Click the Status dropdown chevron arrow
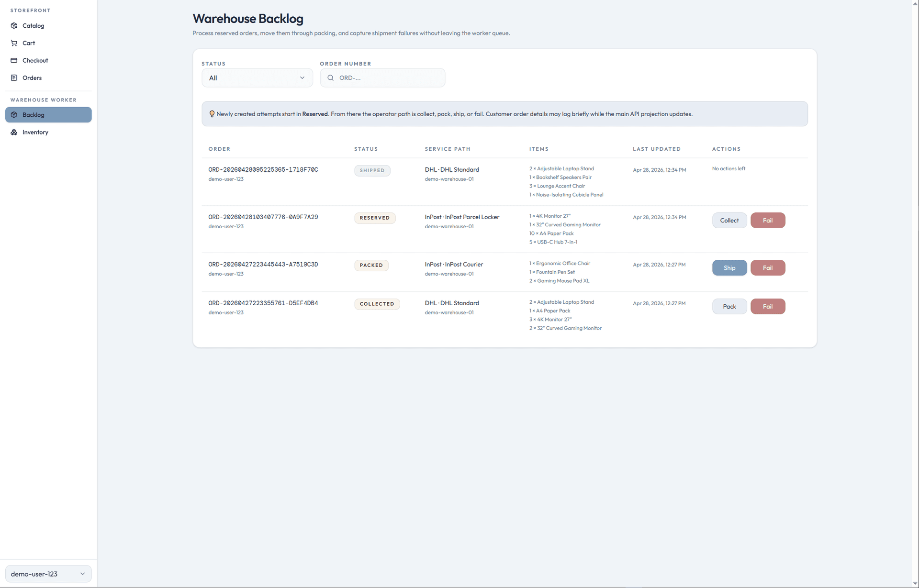Screen dimensions: 919x588 point(302,78)
